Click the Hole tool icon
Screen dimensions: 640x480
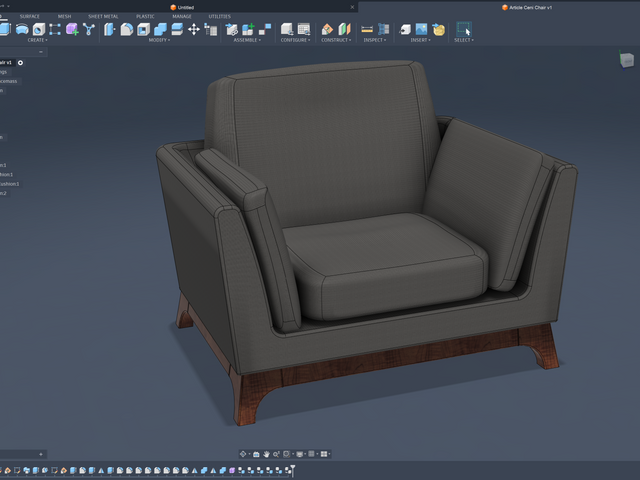click(39, 29)
